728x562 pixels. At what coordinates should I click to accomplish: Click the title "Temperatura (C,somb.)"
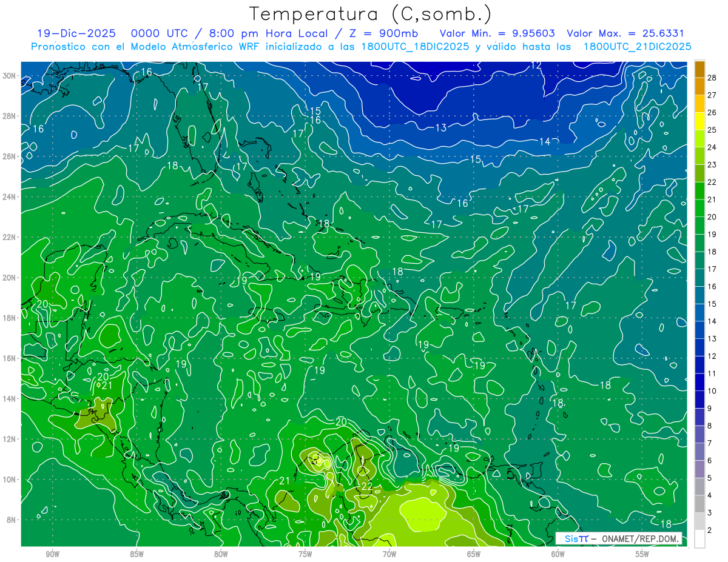pos(371,15)
